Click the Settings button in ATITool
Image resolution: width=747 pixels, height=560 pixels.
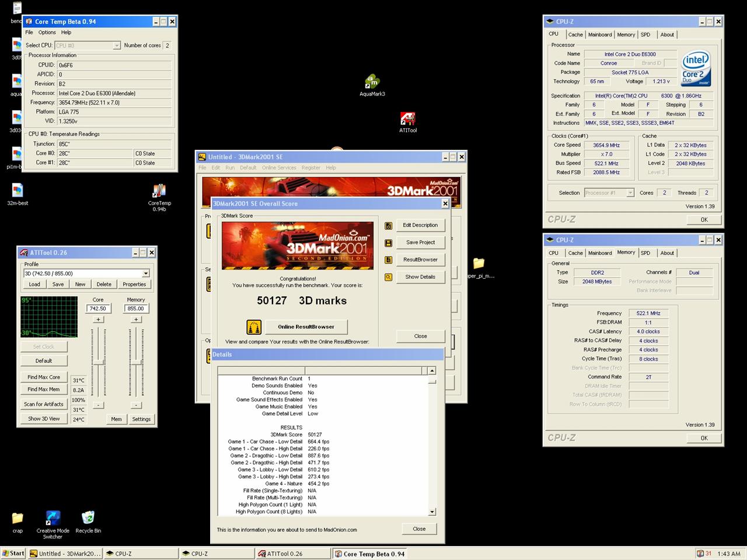pyautogui.click(x=141, y=419)
